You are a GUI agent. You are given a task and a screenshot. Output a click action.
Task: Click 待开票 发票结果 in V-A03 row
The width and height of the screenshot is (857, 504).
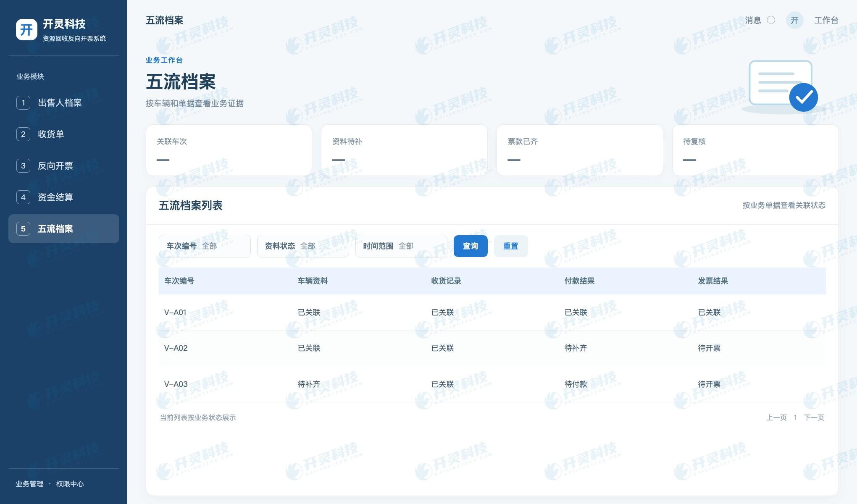coord(709,384)
